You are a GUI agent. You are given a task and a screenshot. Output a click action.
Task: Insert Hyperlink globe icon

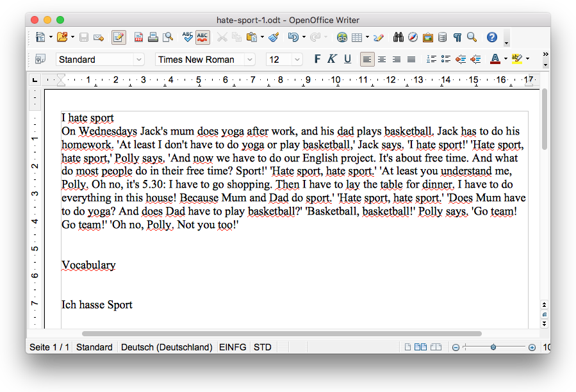click(x=342, y=37)
